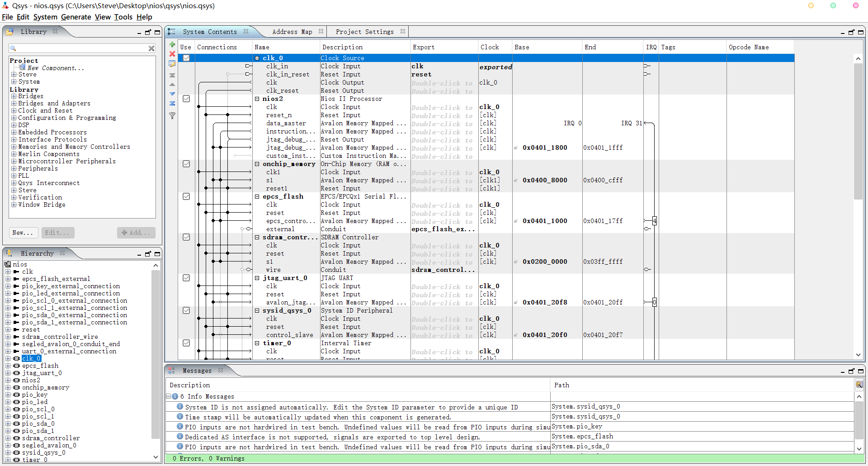Click the move-to-top arrow icon

172,75
